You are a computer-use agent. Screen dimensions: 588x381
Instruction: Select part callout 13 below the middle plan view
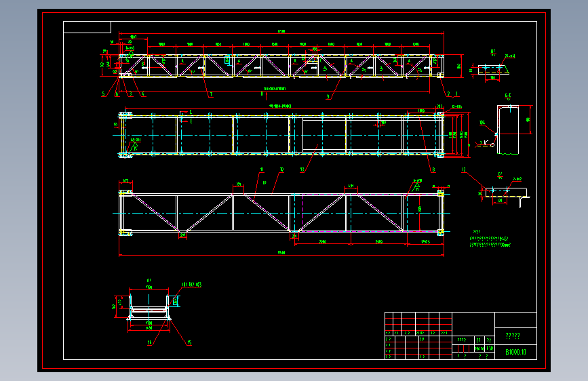[x=302, y=169]
